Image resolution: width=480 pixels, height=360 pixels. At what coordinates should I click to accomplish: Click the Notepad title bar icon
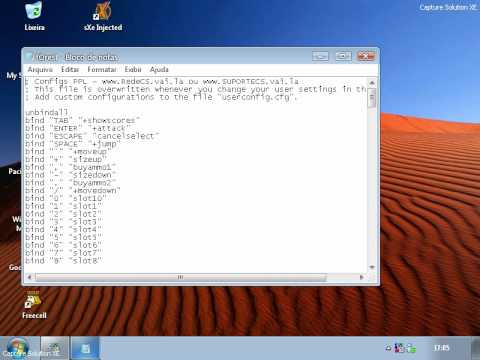coord(29,57)
